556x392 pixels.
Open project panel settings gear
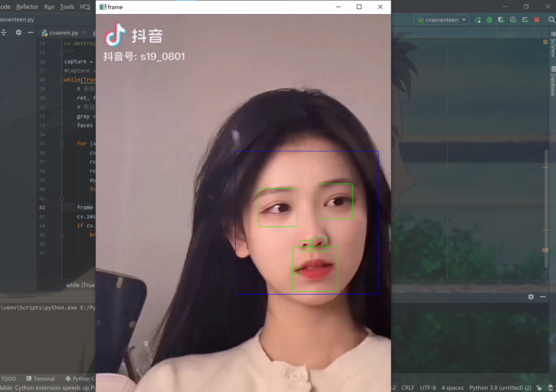point(19,32)
